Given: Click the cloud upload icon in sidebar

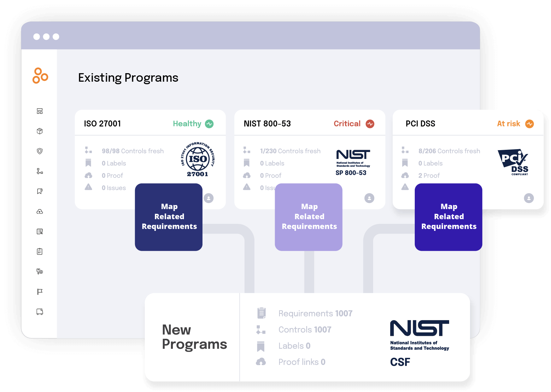Looking at the screenshot, I should (x=40, y=211).
